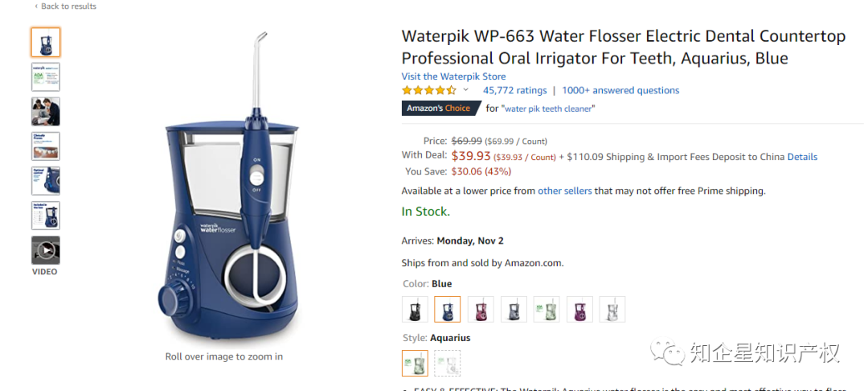868x391 pixels.
Task: Select the black color option
Action: tap(415, 310)
